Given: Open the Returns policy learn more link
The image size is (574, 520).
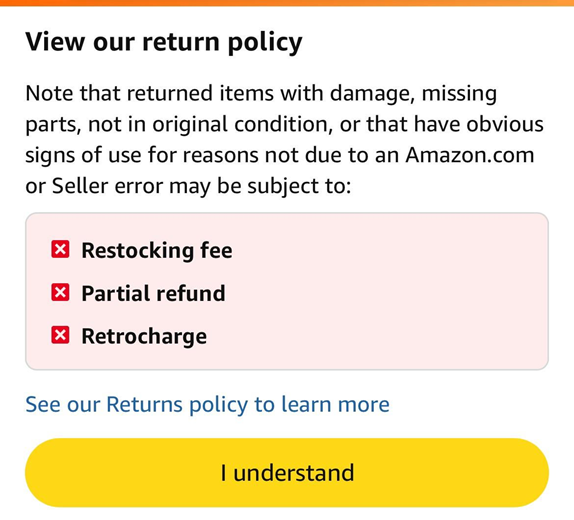Looking at the screenshot, I should (207, 405).
